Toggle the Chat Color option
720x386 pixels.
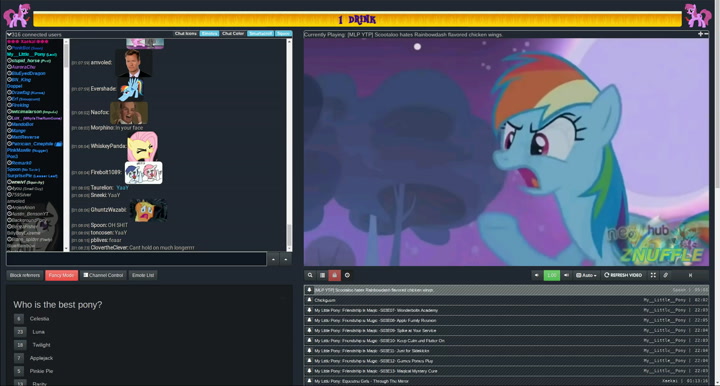(x=233, y=34)
